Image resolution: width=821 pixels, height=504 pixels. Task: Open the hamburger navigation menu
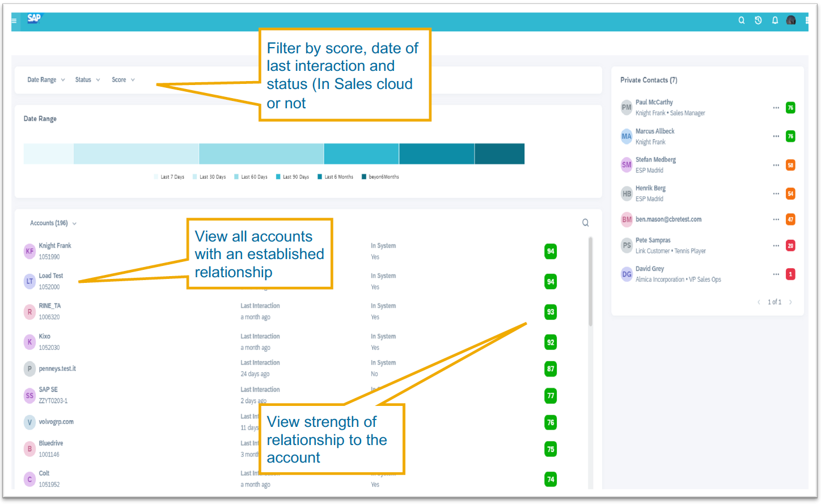click(13, 20)
